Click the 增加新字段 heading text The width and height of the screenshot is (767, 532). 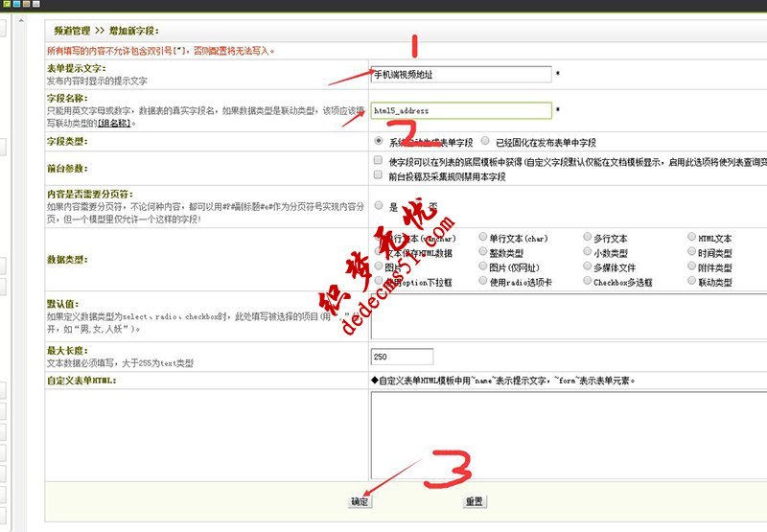point(133,31)
